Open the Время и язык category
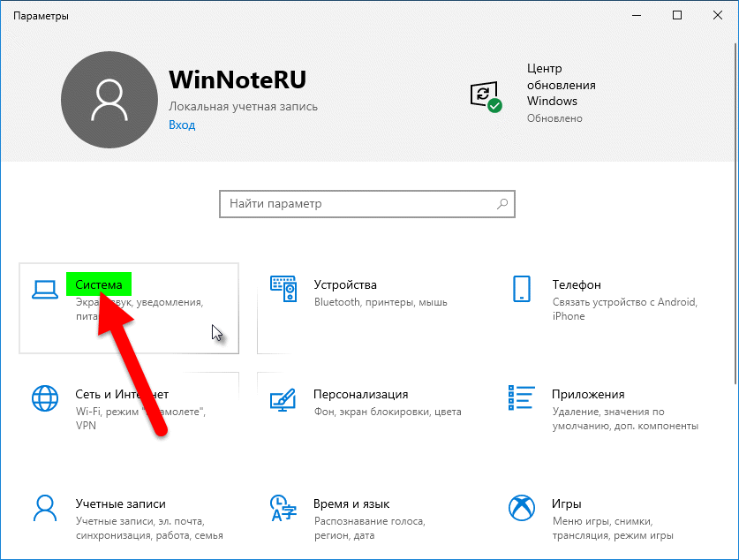Image resolution: width=739 pixels, height=560 pixels. [351, 503]
